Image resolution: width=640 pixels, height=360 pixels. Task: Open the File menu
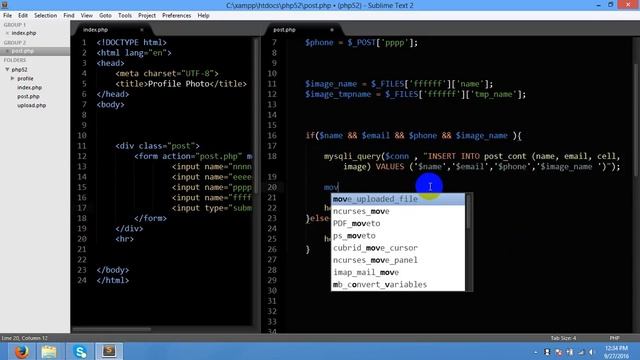click(x=7, y=16)
